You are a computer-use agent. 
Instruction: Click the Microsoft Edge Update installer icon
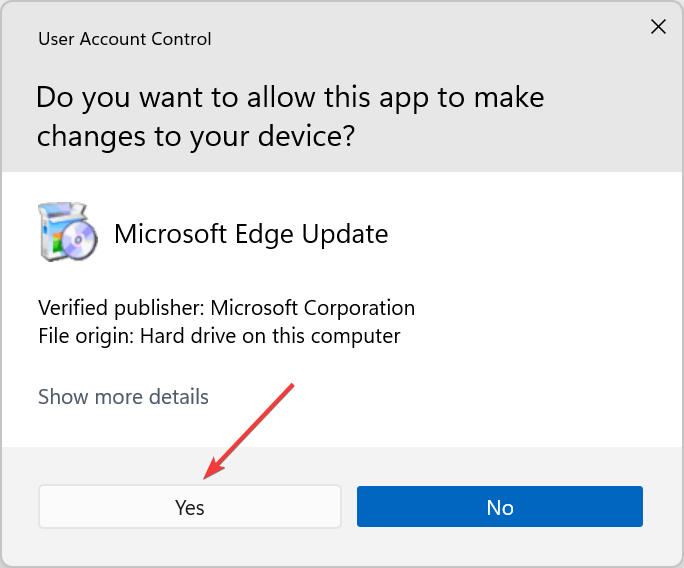coord(68,232)
